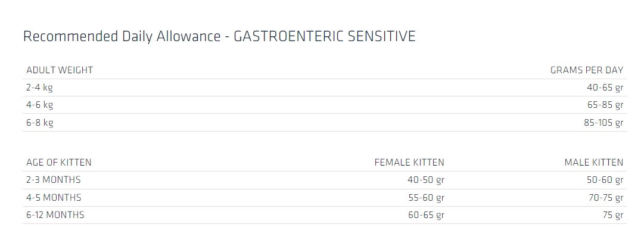644x243 pixels.
Task: Click the AGE OF KITTEN header
Action: [59, 162]
